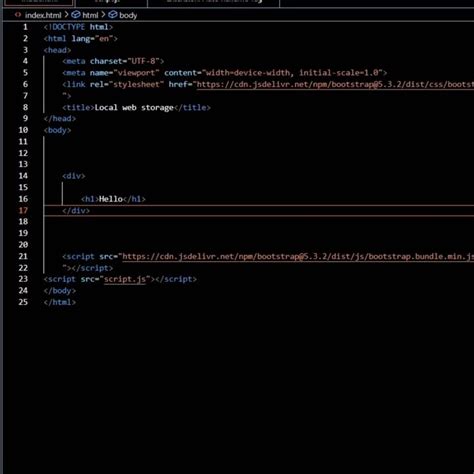Click the "Local web storage" title text
This screenshot has width=474, height=474.
click(134, 107)
